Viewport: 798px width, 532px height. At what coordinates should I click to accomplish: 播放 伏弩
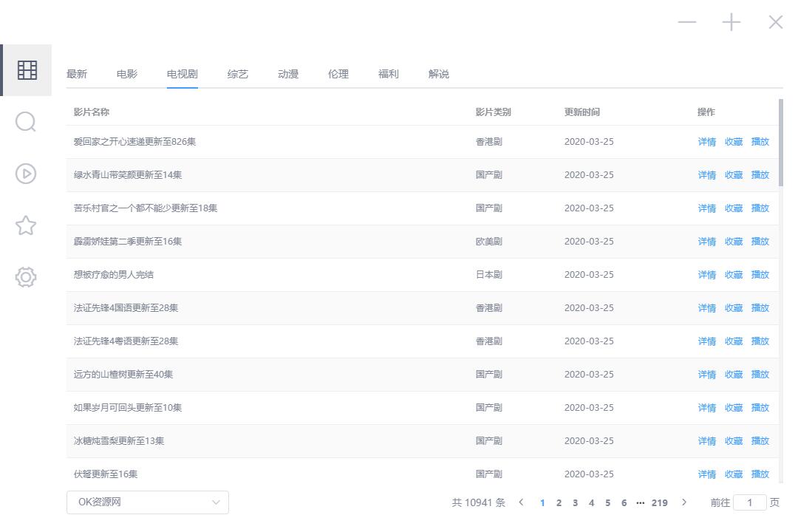click(x=760, y=474)
